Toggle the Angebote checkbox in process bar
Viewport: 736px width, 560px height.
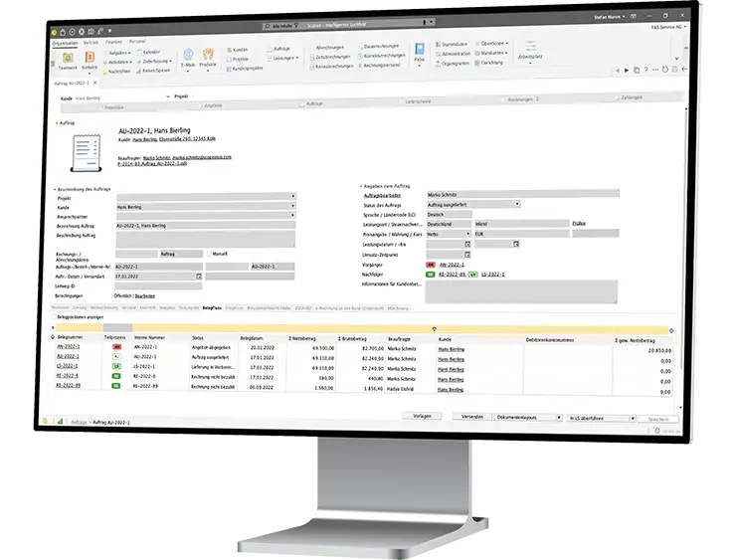201,105
